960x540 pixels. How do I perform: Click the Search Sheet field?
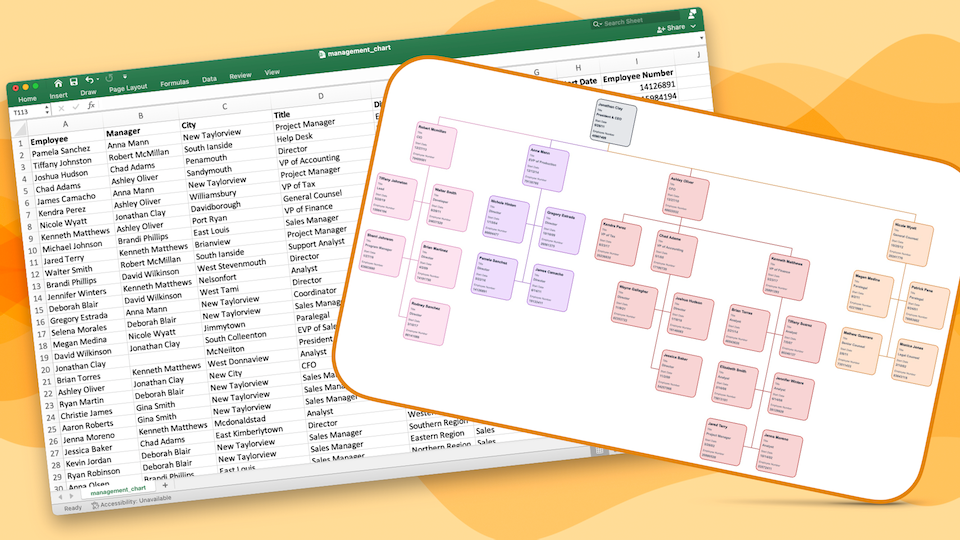pyautogui.click(x=637, y=20)
